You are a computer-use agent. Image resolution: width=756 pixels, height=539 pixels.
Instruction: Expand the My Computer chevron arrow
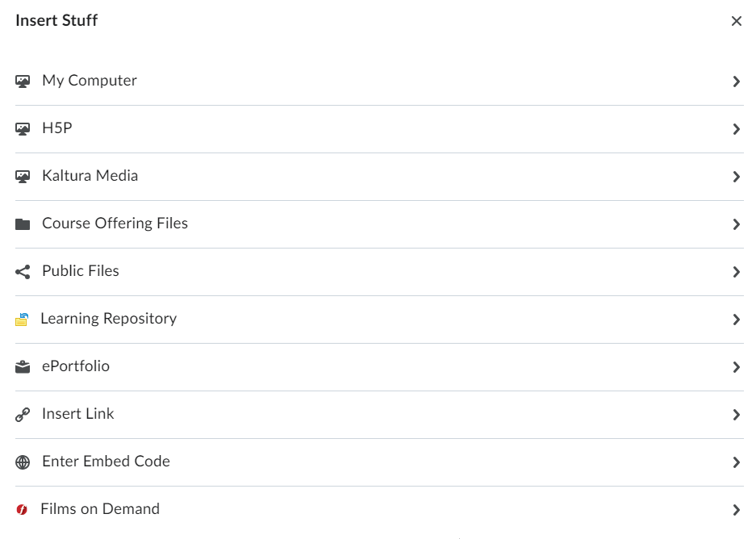736,81
